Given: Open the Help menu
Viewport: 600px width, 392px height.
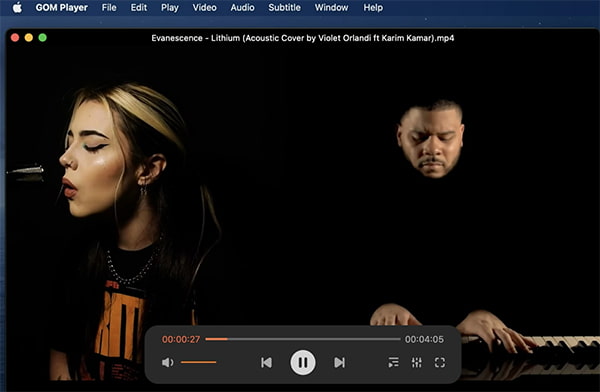Looking at the screenshot, I should tap(373, 8).
